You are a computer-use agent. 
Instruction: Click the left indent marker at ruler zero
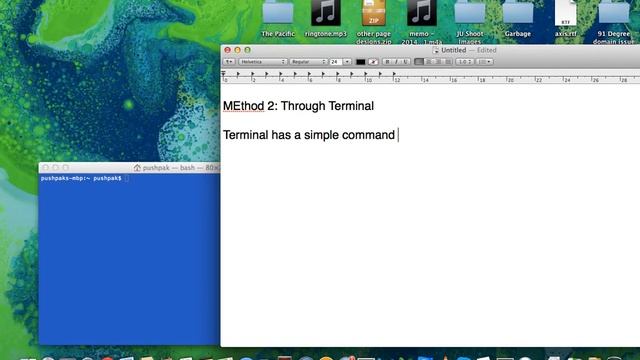223,74
